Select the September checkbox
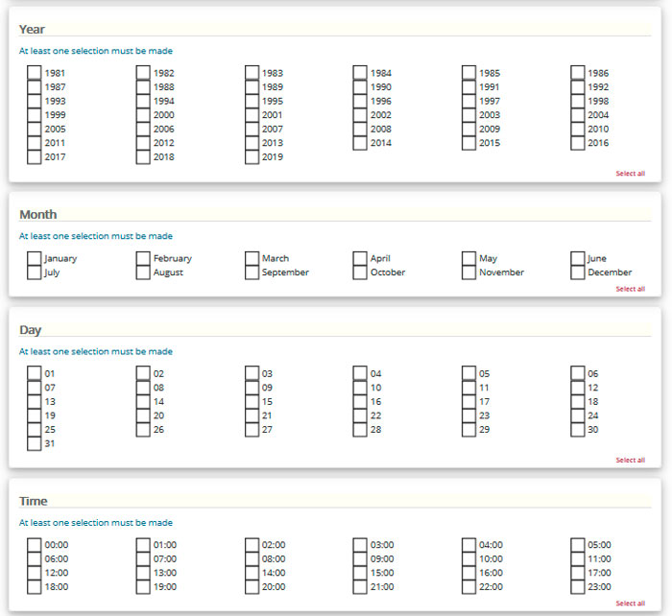 [252, 272]
